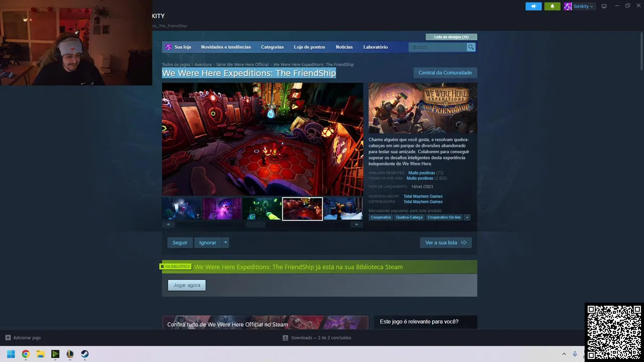Open League of Legends from the taskbar
The width and height of the screenshot is (644, 362).
pos(70,354)
